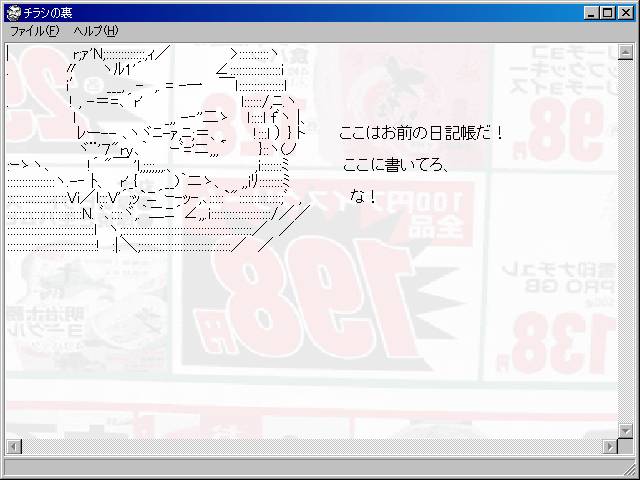Maximize the チラシの裏 window
The width and height of the screenshot is (640, 480).
[607, 13]
